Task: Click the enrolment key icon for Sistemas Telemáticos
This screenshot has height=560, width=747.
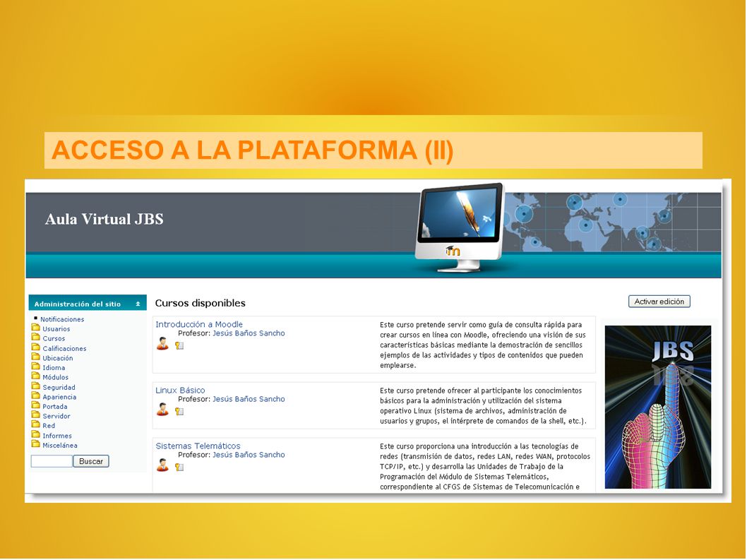Action: [179, 467]
